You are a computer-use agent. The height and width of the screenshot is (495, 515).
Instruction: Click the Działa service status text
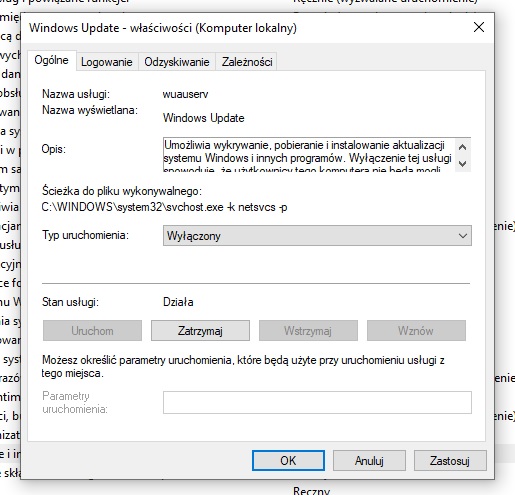click(x=178, y=302)
